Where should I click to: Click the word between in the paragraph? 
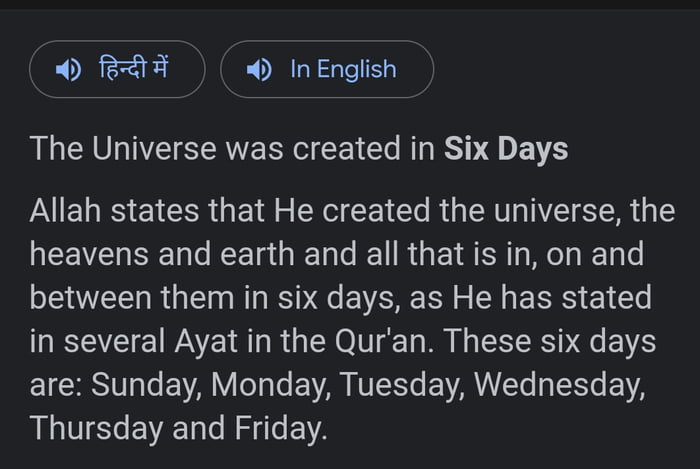click(84, 298)
